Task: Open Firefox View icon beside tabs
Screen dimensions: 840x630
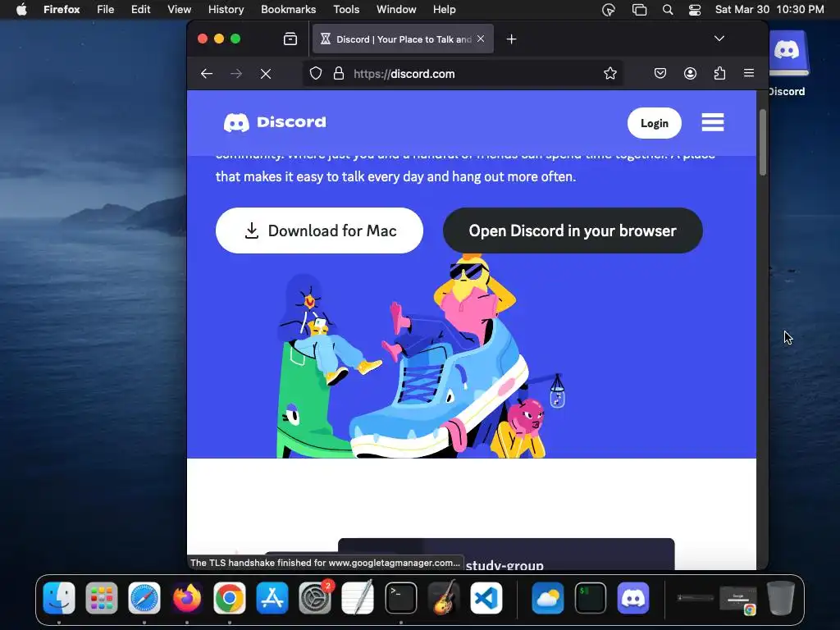Action: [290, 39]
